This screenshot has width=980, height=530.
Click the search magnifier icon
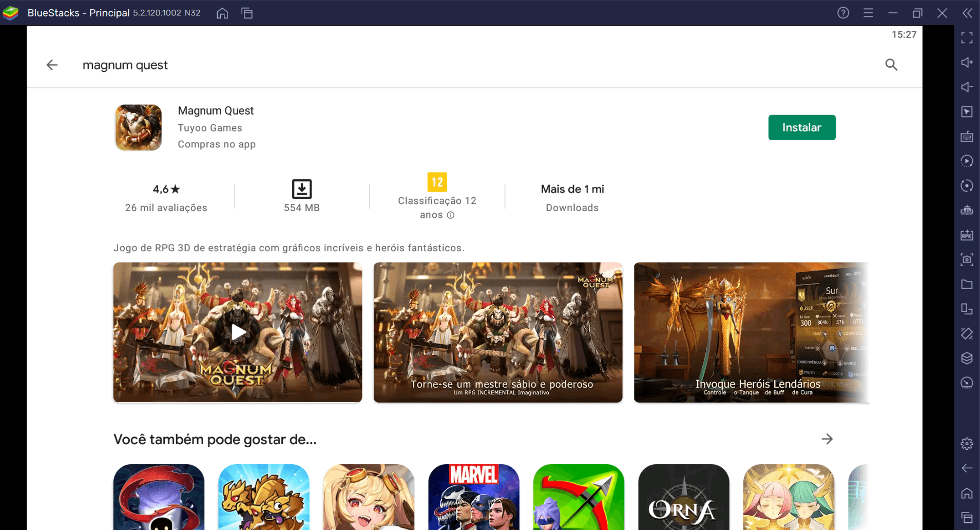(891, 65)
